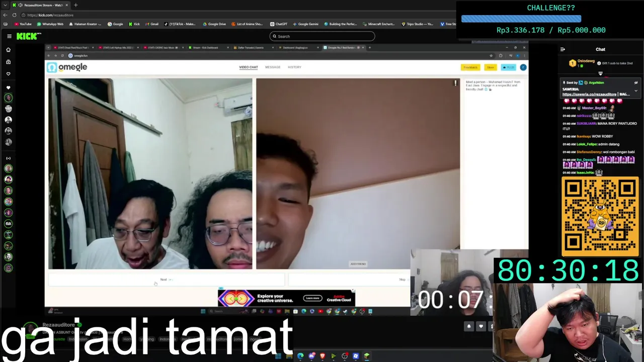Open the ChatGPT bookmark
The image size is (644, 362).
click(279, 24)
